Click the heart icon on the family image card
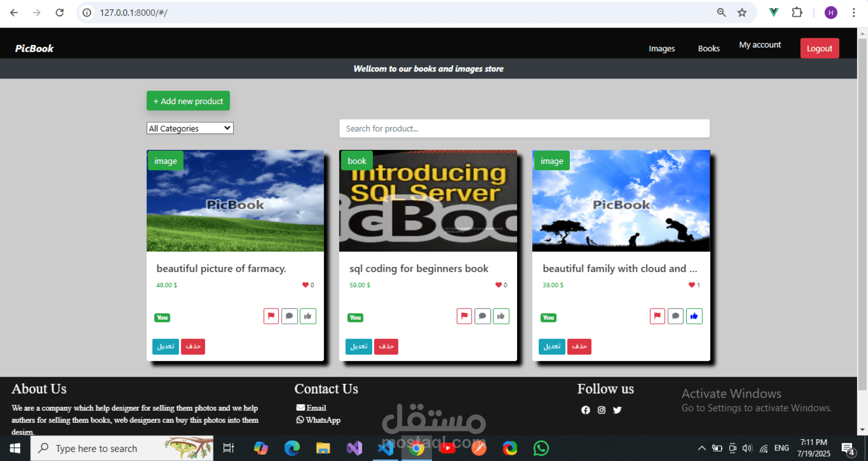This screenshot has width=868, height=461. point(692,285)
